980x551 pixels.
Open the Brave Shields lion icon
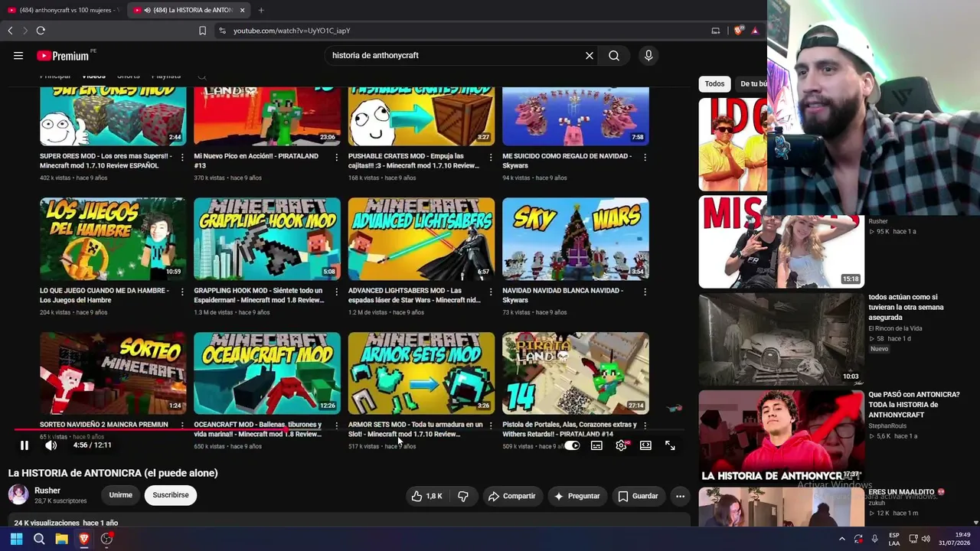[x=738, y=31]
